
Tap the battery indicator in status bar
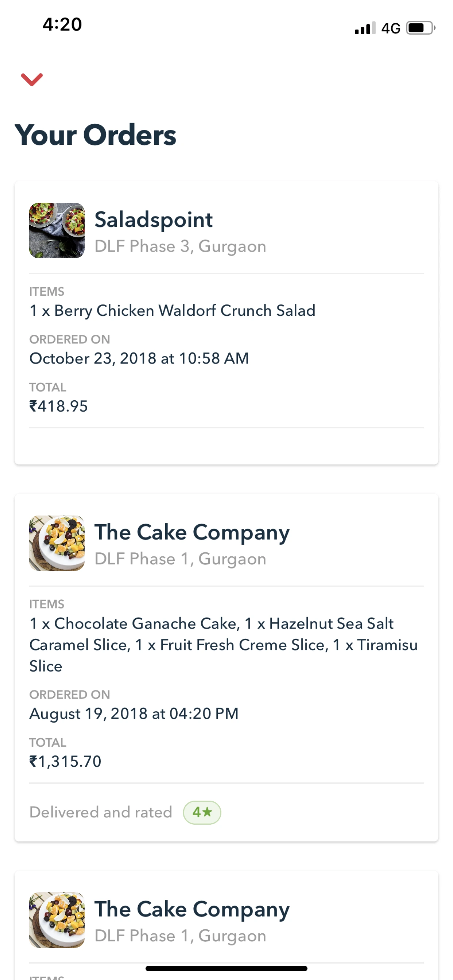click(420, 28)
